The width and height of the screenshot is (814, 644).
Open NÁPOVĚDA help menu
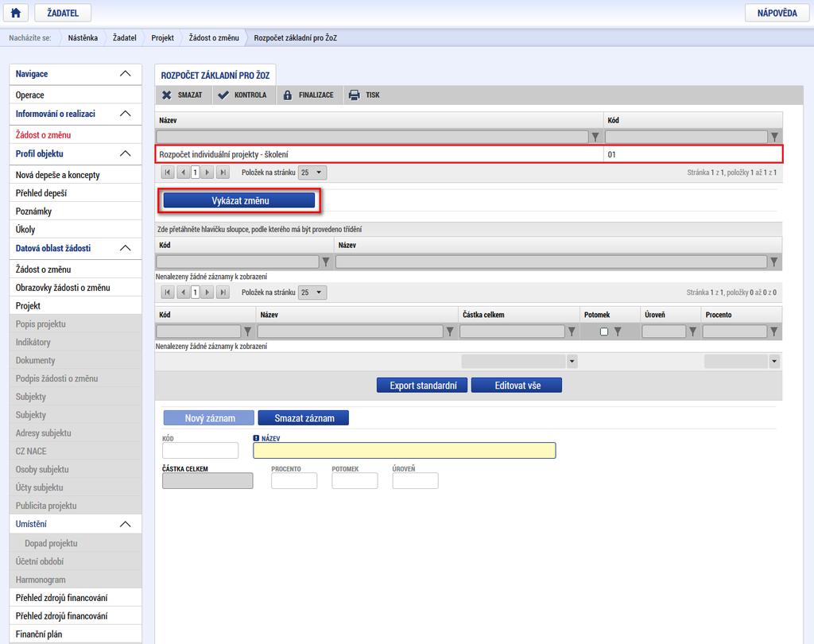tap(777, 13)
